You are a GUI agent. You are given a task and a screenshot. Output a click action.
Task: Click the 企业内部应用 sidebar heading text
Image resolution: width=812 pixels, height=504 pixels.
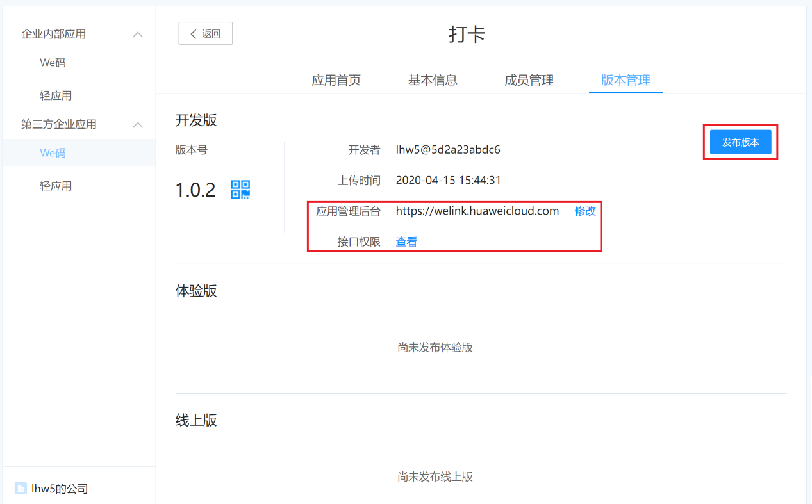pos(54,35)
